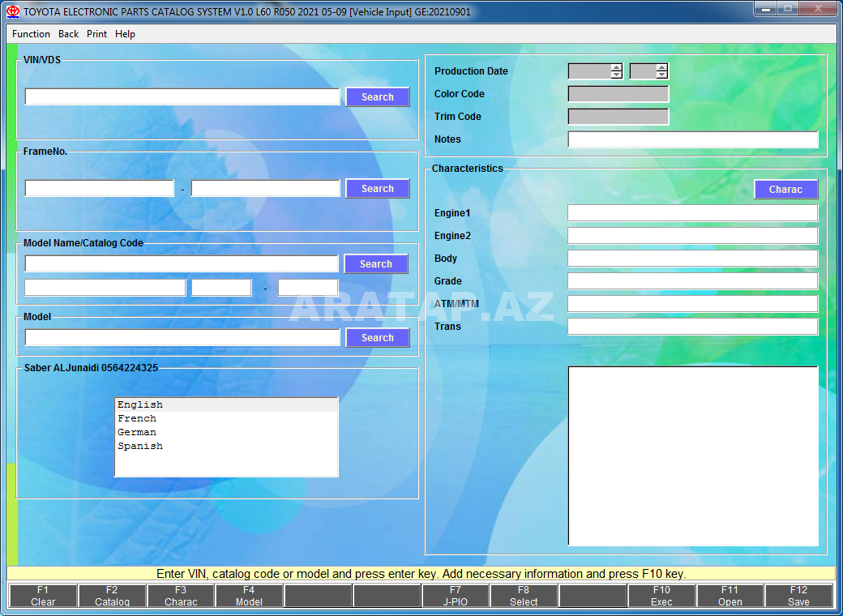
Task: Click the VIN/VDS input field
Action: click(182, 96)
